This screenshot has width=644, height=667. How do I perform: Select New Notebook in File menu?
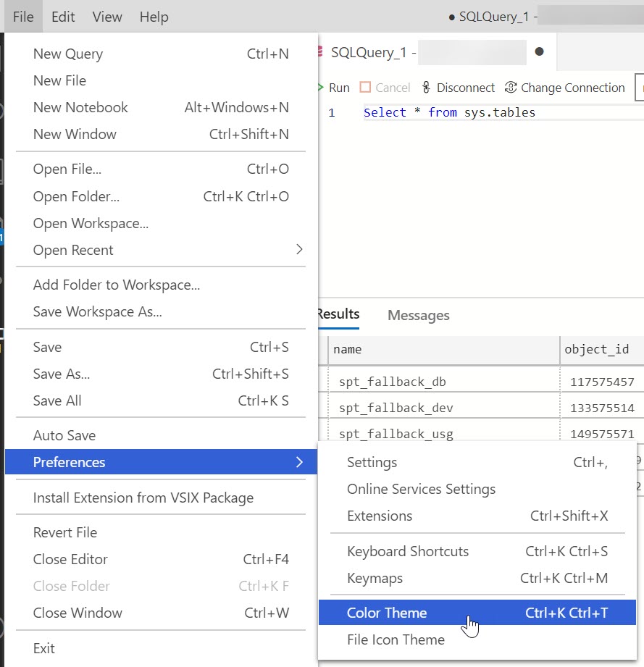[80, 107]
